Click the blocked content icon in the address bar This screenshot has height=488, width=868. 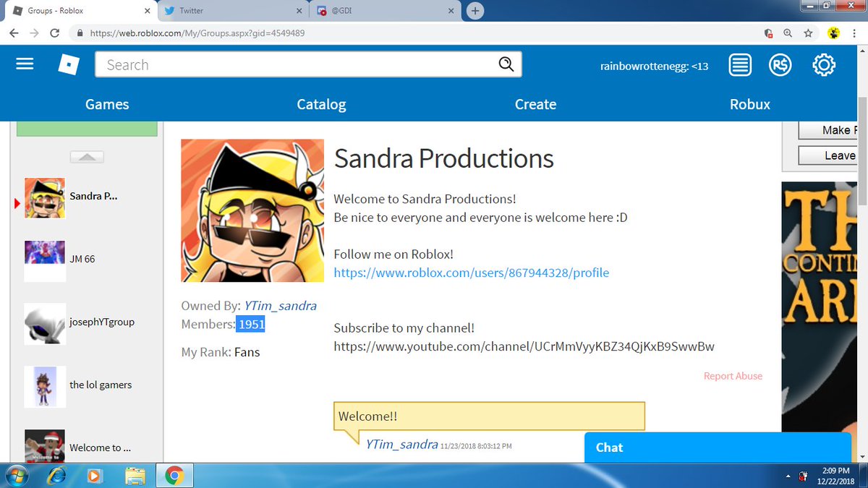coord(768,33)
